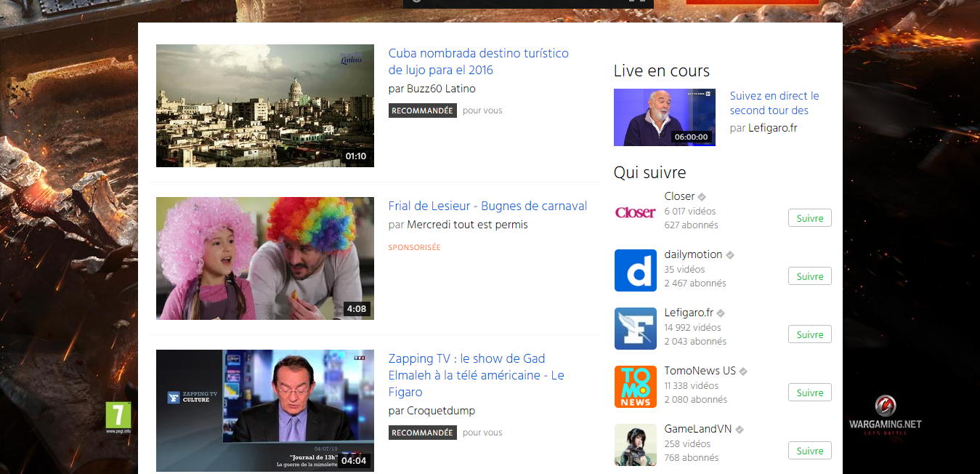This screenshot has height=474, width=980.
Task: Click '258 vidéos' under GameLandVN
Action: 688,443
